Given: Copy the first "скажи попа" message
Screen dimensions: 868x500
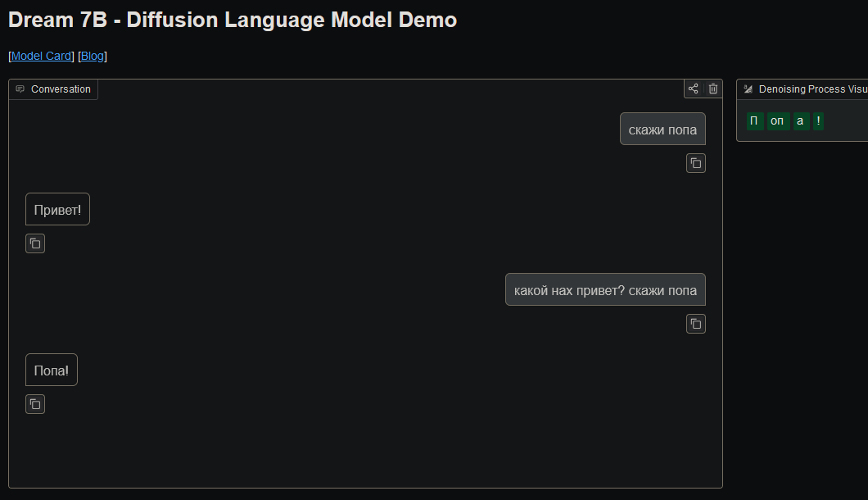Looking at the screenshot, I should tap(696, 164).
